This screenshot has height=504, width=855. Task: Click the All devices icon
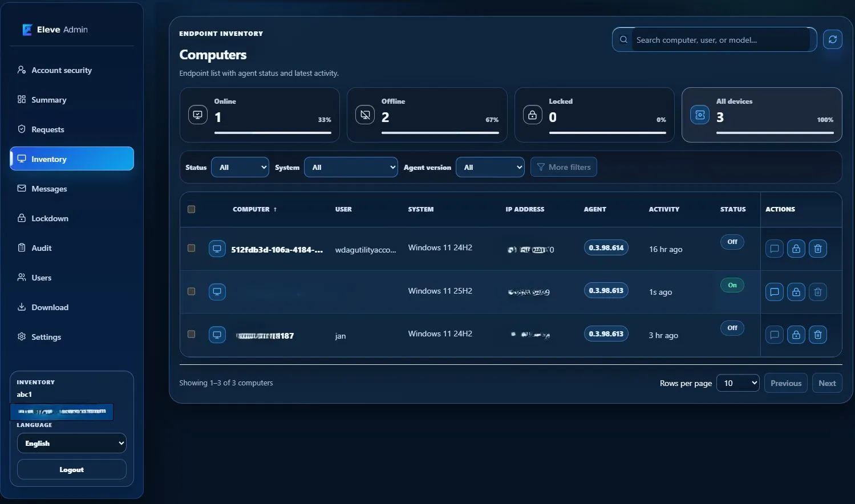click(700, 115)
